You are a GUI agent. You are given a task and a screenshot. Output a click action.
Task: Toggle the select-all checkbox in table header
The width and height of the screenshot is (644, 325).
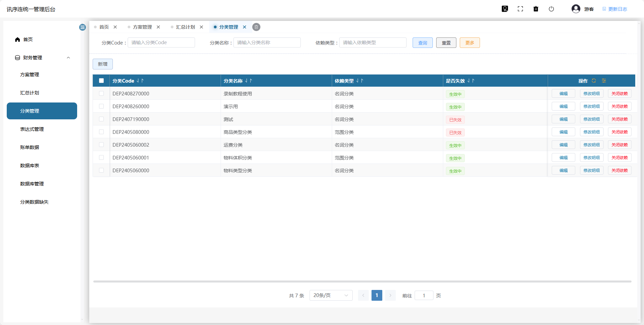pos(101,81)
